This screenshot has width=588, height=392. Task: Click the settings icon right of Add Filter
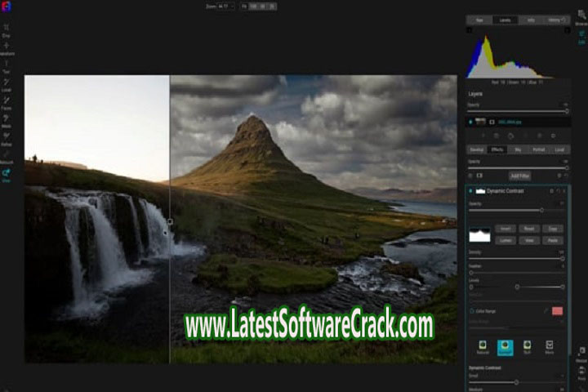[x=559, y=176]
